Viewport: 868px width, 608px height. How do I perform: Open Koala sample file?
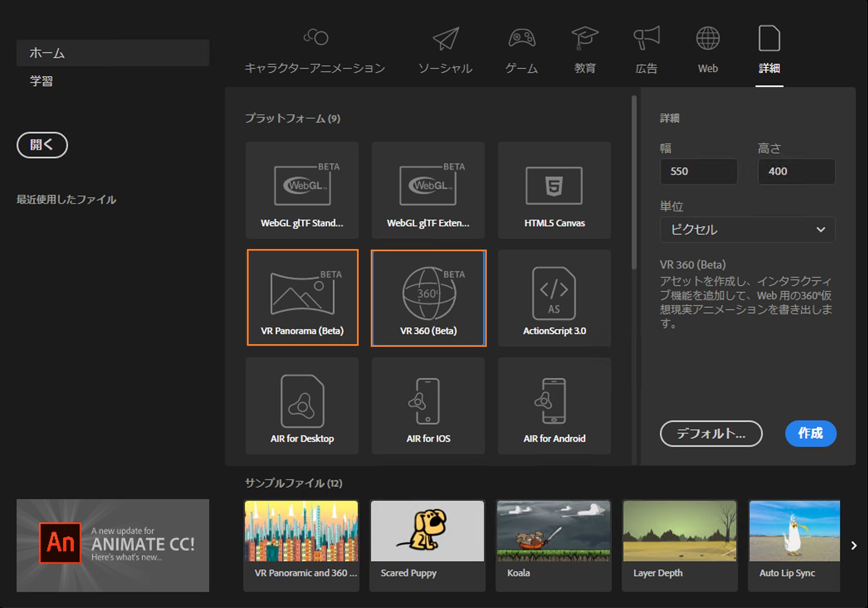[x=553, y=545]
